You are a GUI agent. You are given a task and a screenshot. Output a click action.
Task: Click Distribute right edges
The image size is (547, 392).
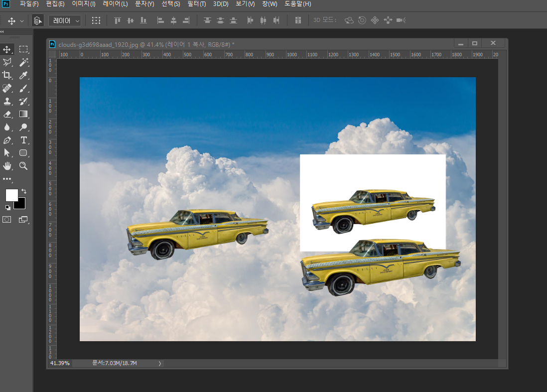(276, 20)
